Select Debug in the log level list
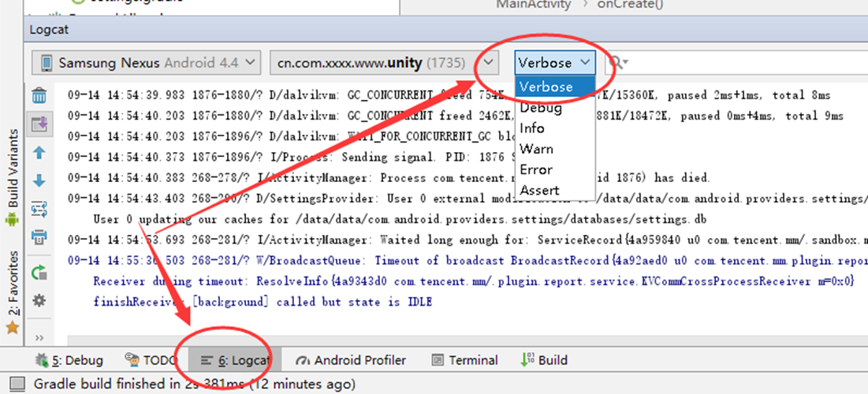Screen dimensions: 868x394 (555, 108)
